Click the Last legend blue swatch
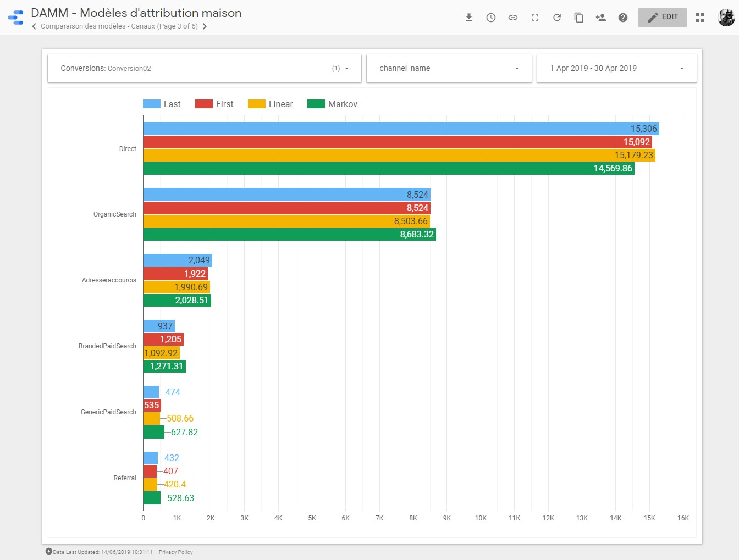This screenshot has width=739, height=560. pyautogui.click(x=152, y=104)
